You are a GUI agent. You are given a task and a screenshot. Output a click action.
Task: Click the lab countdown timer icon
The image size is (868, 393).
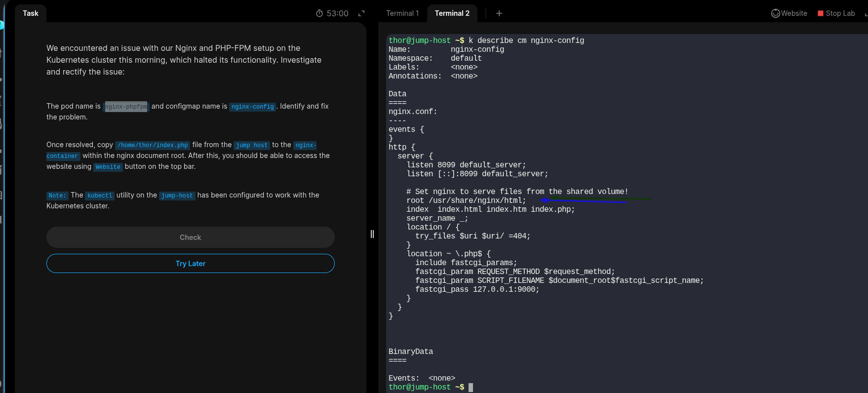click(x=319, y=13)
